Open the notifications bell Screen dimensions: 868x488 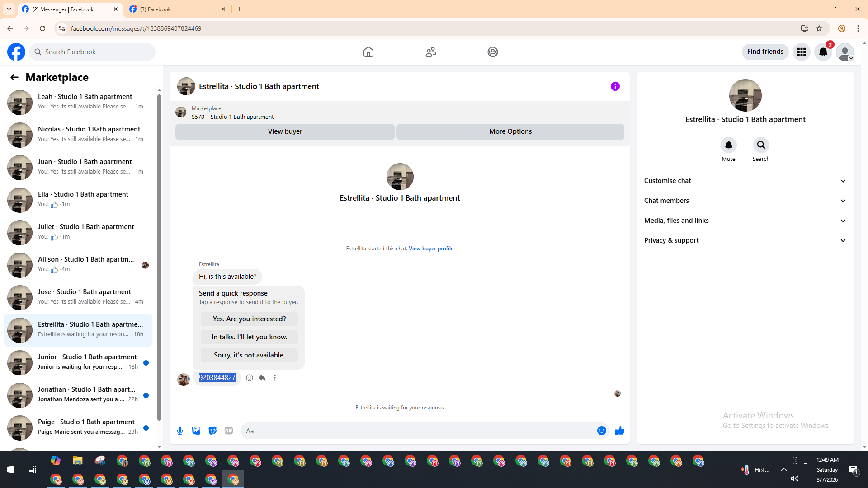coord(823,52)
